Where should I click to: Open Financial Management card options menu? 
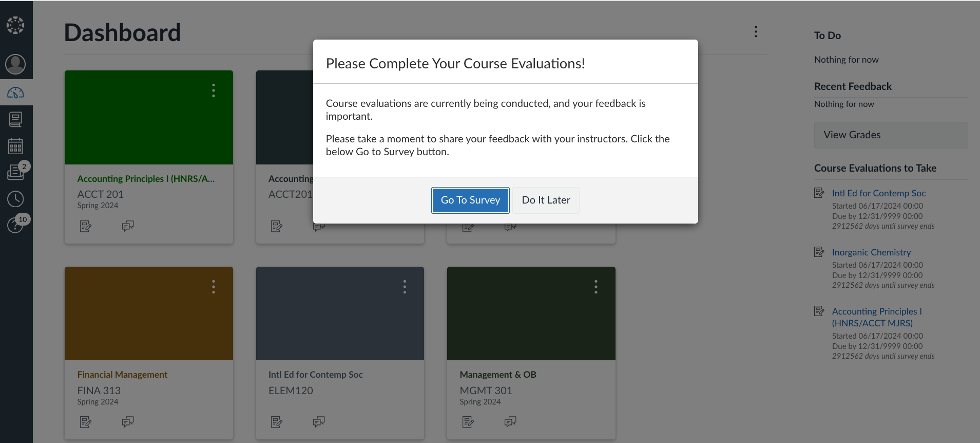214,287
